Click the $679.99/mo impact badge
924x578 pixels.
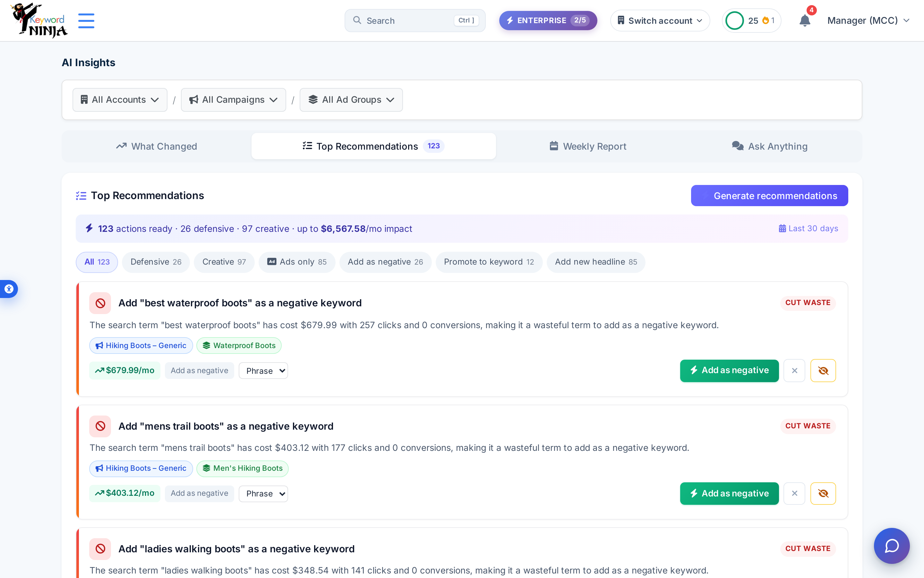[x=125, y=371]
